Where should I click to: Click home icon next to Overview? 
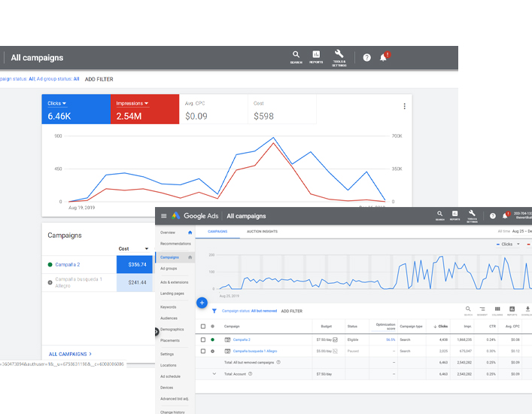[x=190, y=233]
